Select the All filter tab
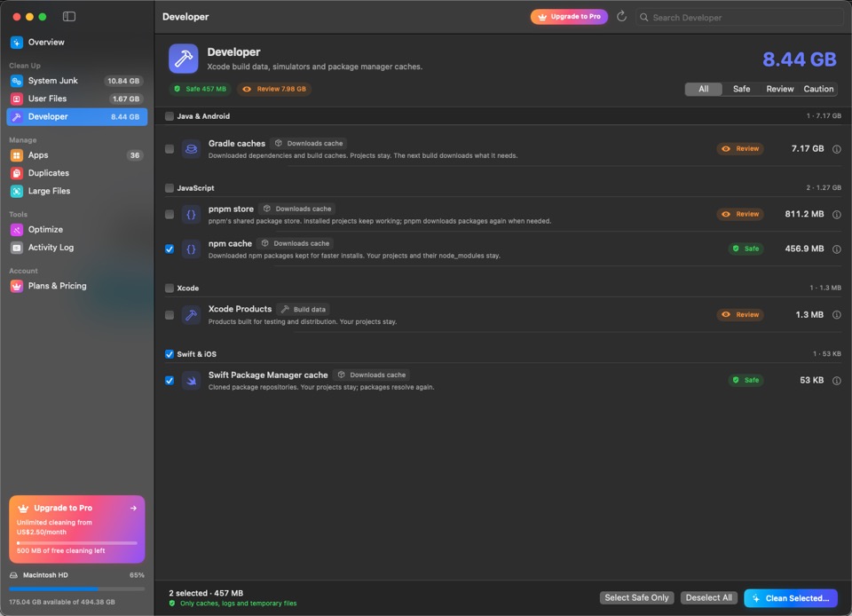 click(704, 89)
